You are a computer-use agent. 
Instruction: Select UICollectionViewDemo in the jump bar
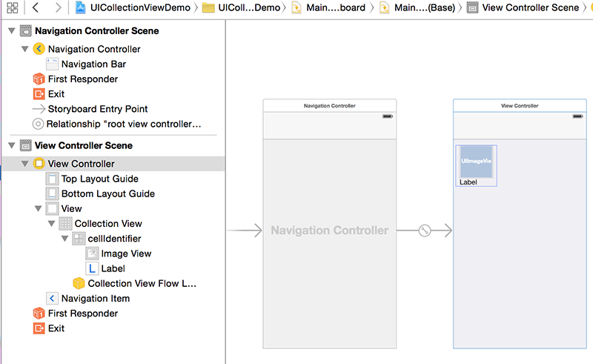pyautogui.click(x=140, y=7)
